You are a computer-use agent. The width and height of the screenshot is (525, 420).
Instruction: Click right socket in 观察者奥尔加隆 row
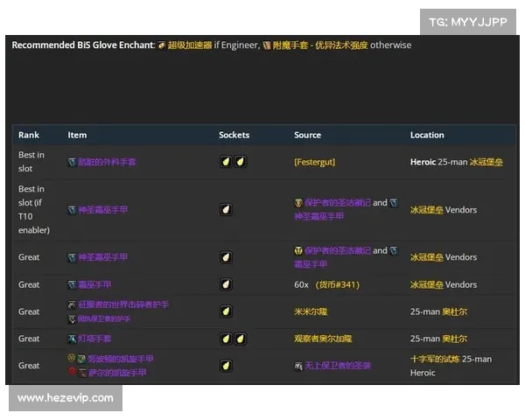[x=240, y=339]
